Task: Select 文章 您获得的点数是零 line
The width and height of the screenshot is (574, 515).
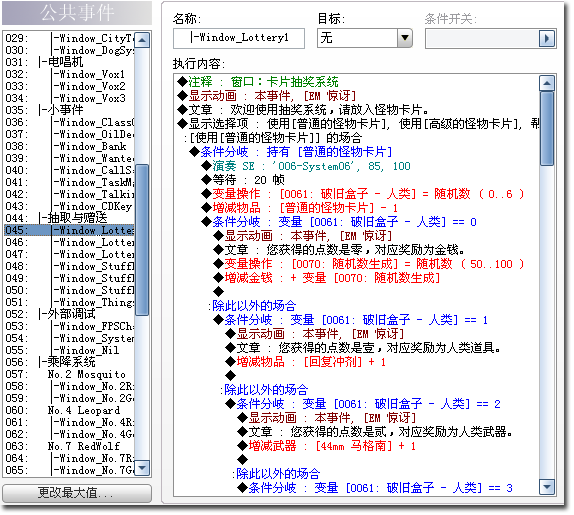Action: 339,250
